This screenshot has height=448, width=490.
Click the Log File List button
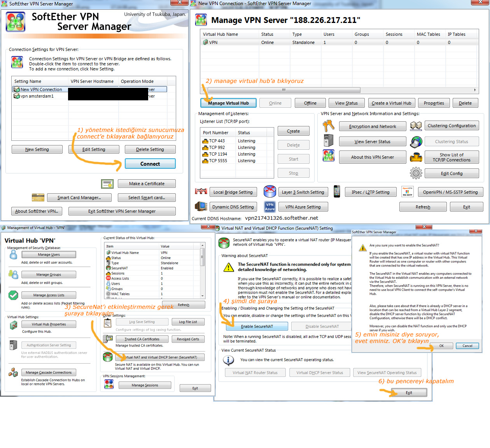[x=188, y=322]
